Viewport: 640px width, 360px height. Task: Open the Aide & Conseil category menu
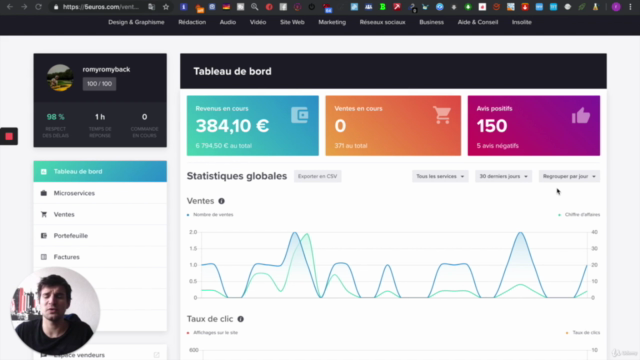478,22
